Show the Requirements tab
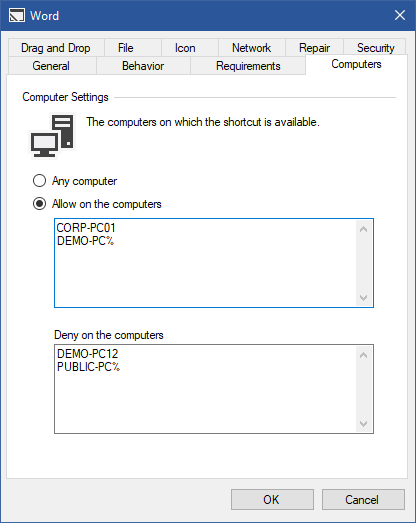The height and width of the screenshot is (523, 416). pos(248,66)
